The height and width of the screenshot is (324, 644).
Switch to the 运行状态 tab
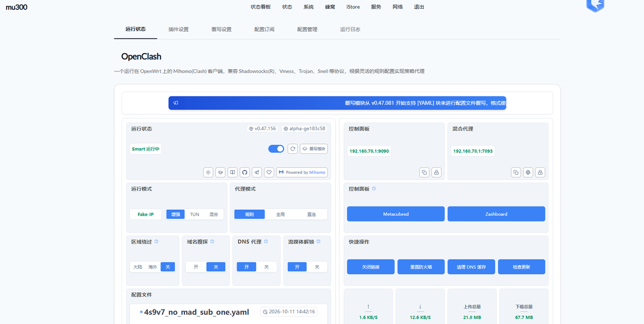tap(135, 29)
